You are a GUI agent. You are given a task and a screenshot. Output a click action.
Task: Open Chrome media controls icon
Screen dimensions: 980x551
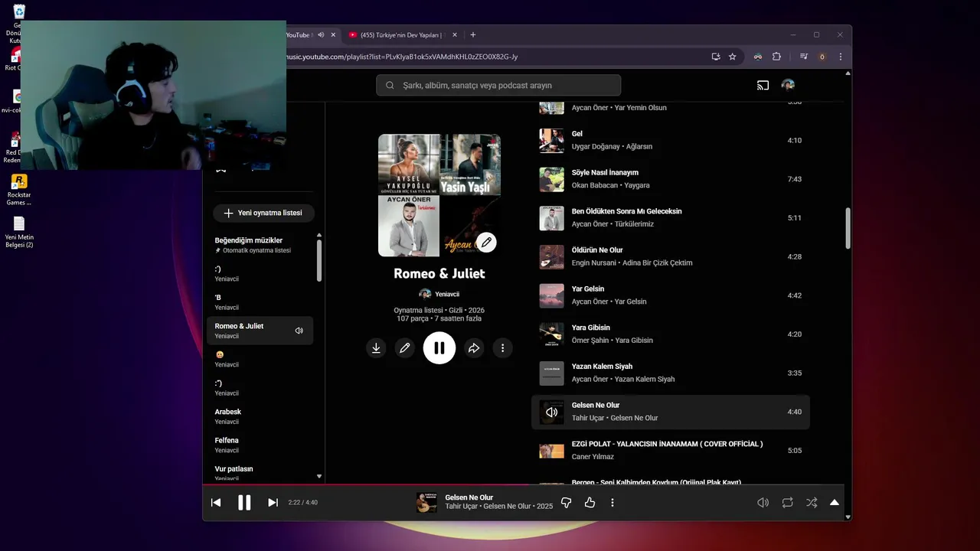(804, 57)
